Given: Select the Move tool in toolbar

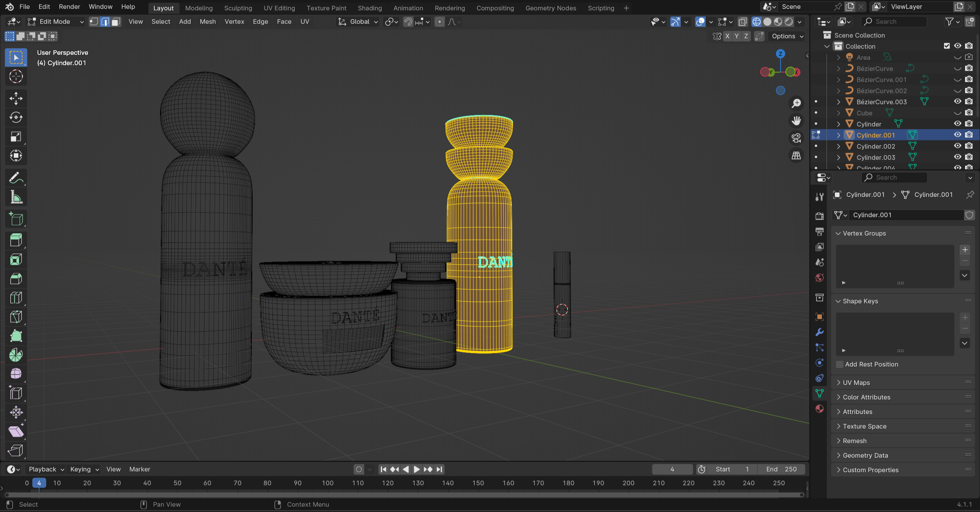Looking at the screenshot, I should [x=16, y=98].
